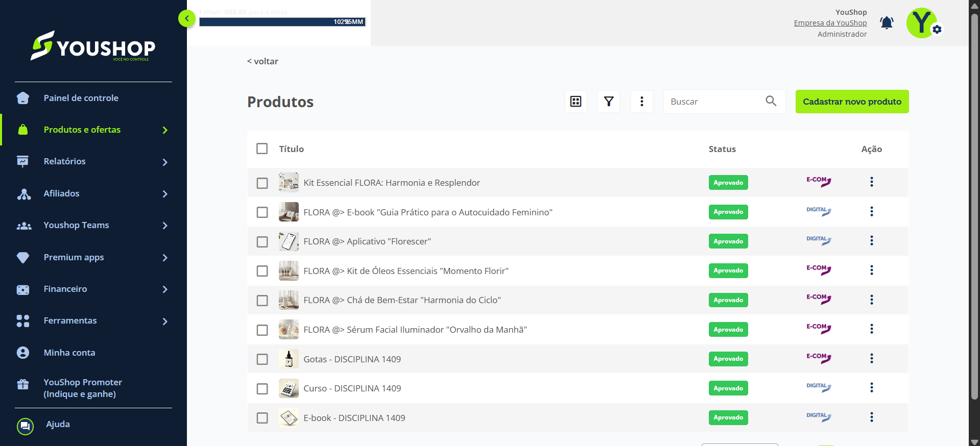Click the Ajuda chat icon
Screen dimensions: 980x446
click(x=25, y=426)
